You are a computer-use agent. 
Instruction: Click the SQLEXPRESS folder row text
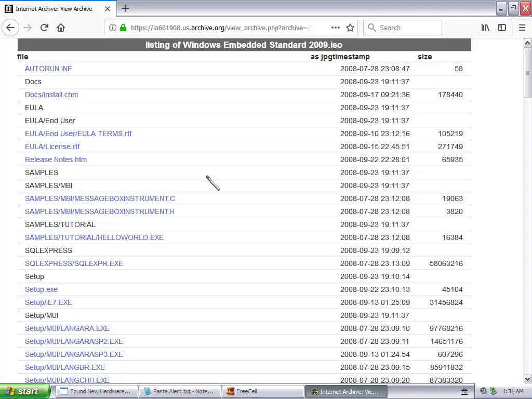[x=48, y=250]
